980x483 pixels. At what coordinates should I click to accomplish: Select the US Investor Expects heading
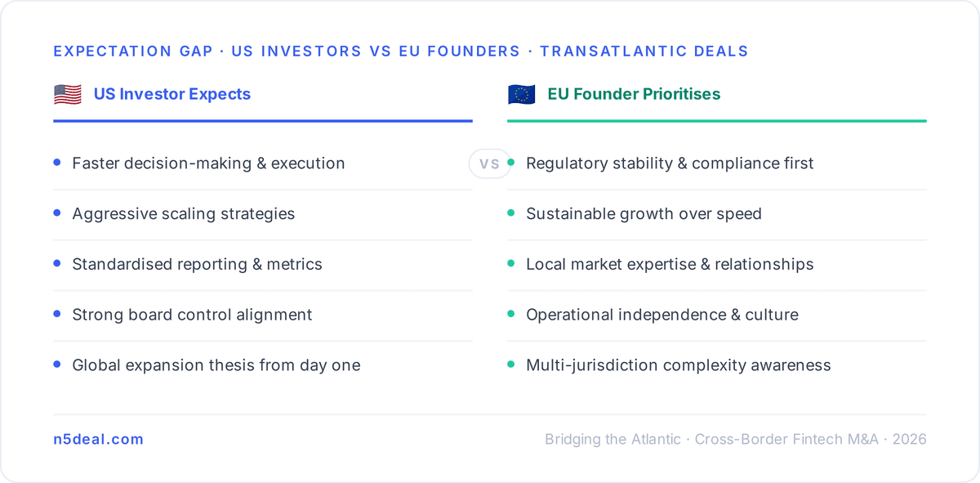click(172, 94)
